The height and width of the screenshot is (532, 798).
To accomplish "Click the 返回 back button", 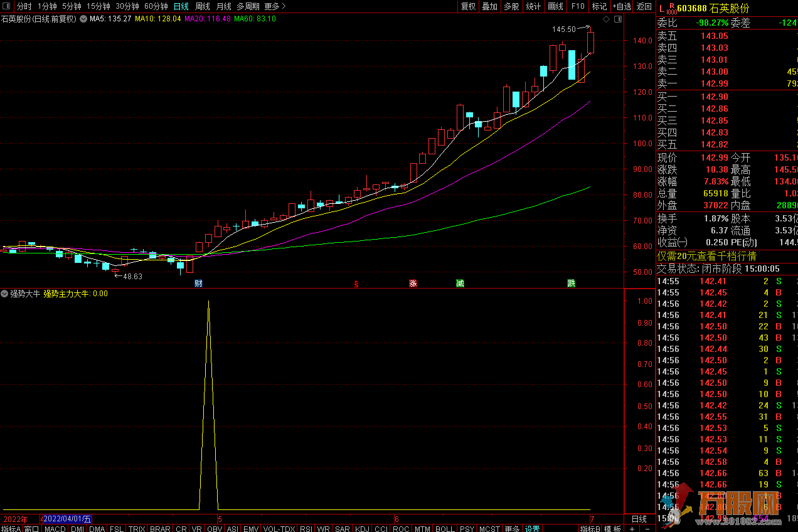I will click(644, 6).
